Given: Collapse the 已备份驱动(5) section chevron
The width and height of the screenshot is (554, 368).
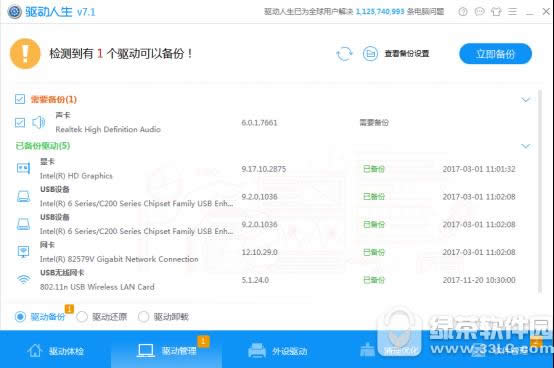Looking at the screenshot, I should (x=526, y=146).
